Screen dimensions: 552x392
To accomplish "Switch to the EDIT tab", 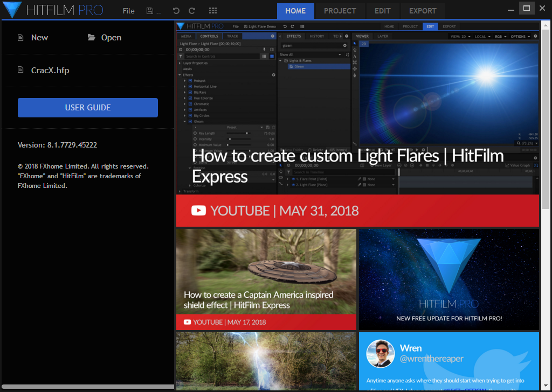I will 383,11.
